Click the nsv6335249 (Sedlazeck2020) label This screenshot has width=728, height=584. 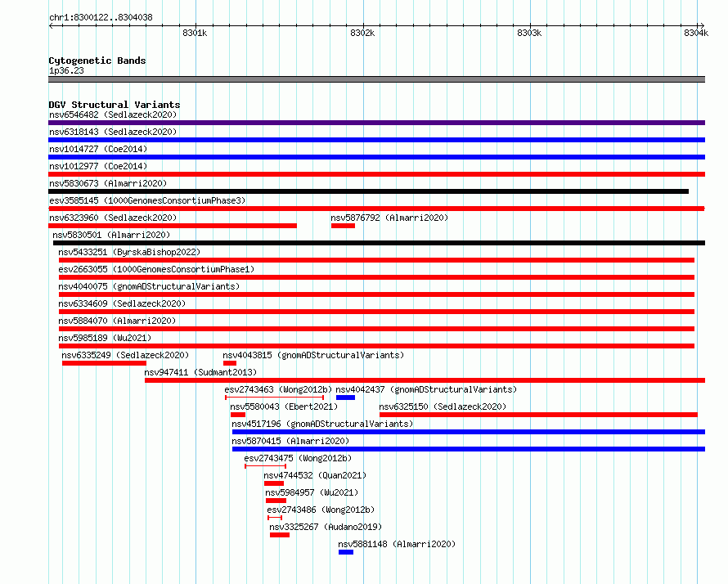pyautogui.click(x=125, y=355)
